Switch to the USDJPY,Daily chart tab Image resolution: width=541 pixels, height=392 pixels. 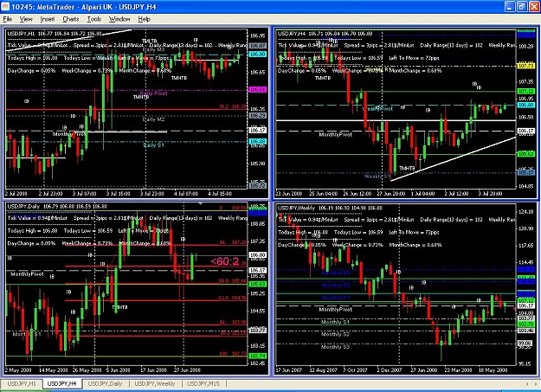tap(106, 383)
